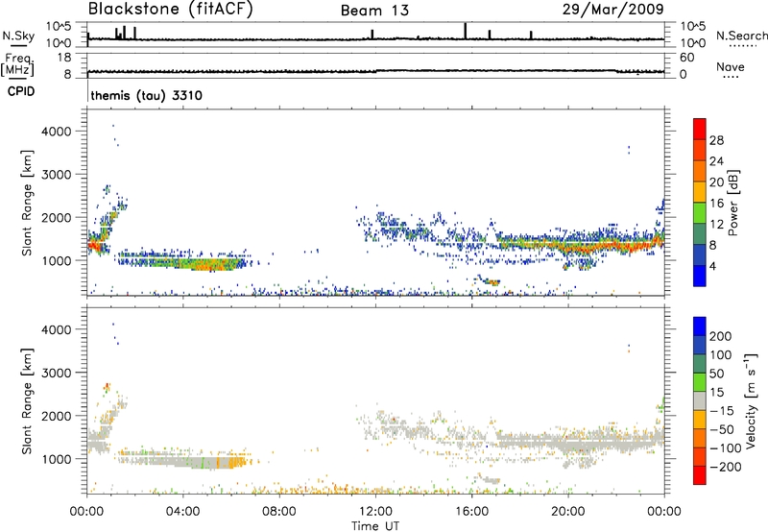The image size is (768, 532).
Task: Click the '08:00' time axis tick label
Action: pyautogui.click(x=279, y=512)
